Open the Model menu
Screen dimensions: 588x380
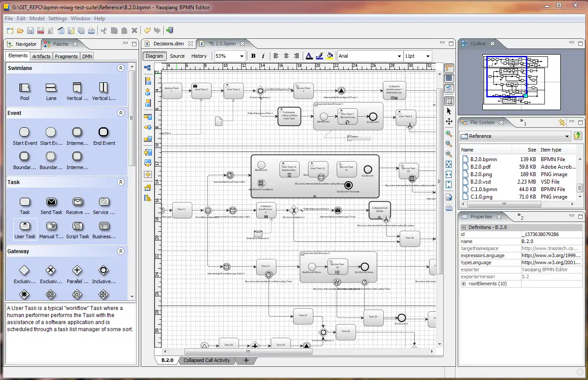[x=37, y=18]
